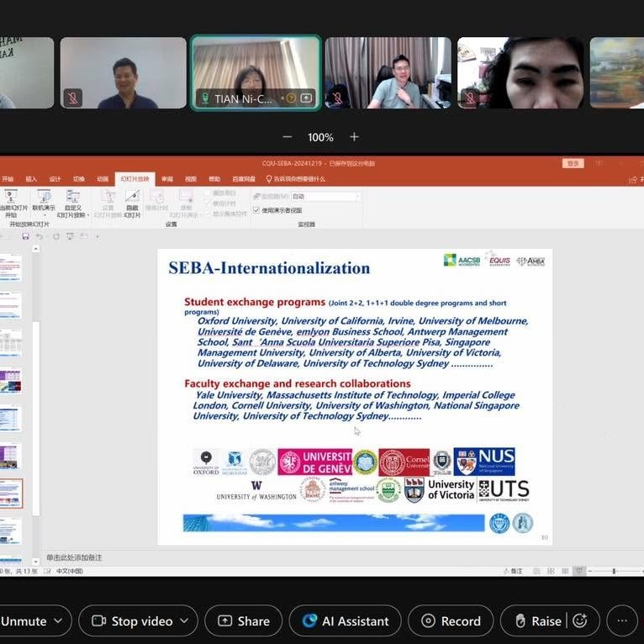Click the 备注 notes button in status bar
Screen dimensions: 644x644
coord(513,571)
